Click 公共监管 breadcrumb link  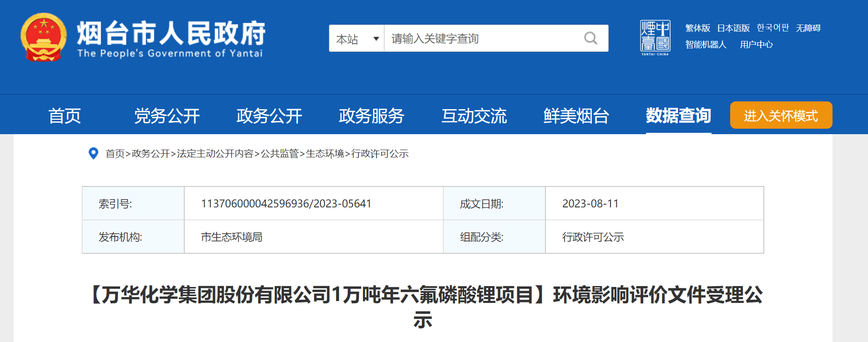(279, 154)
